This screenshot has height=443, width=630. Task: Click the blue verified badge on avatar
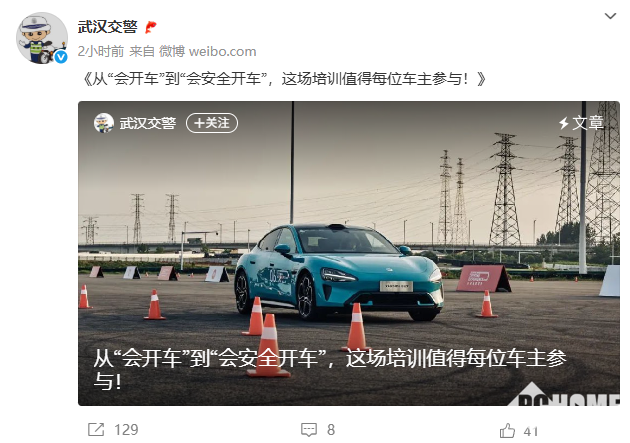[61, 57]
